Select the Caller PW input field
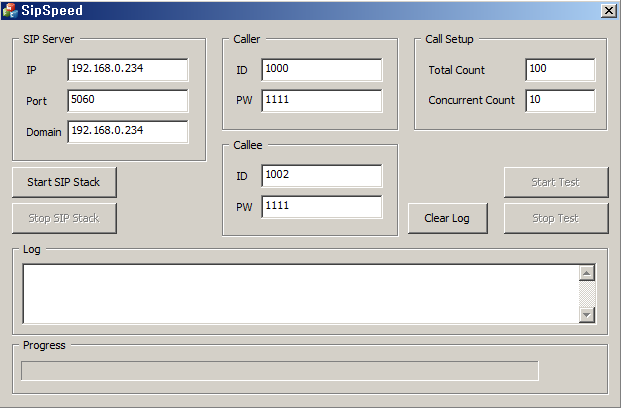 [x=321, y=101]
